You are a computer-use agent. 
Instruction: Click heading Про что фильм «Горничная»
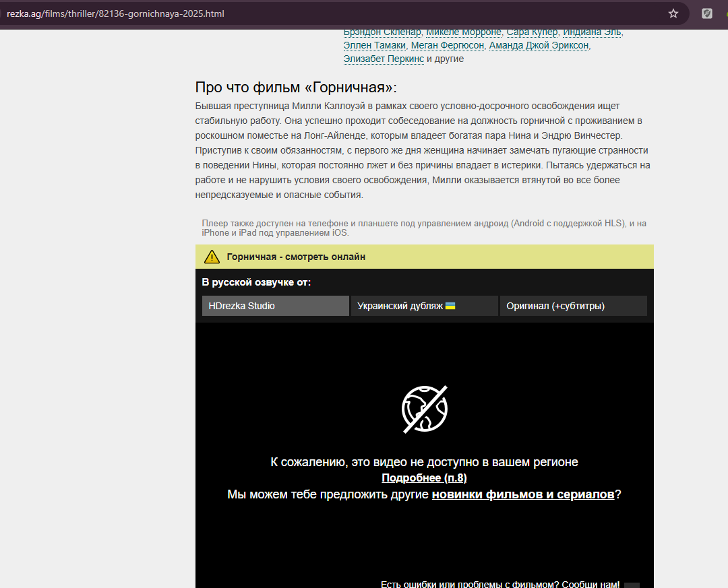point(296,88)
